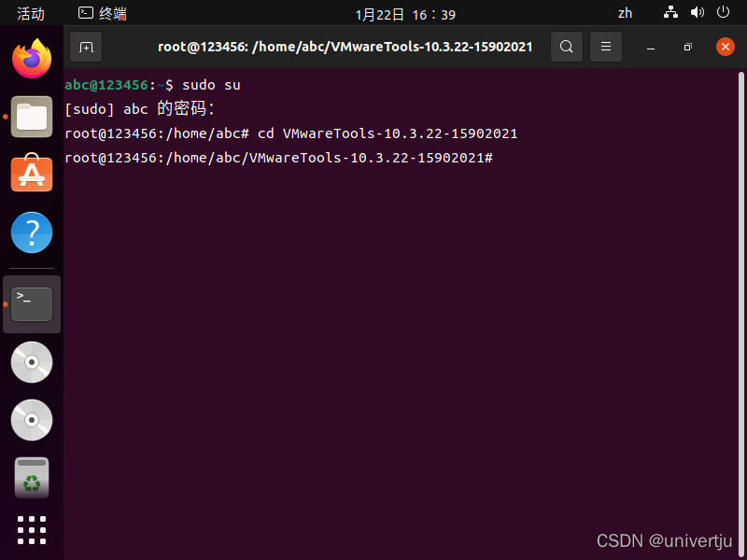
Task: Open the power system menu icon
Action: point(723,13)
